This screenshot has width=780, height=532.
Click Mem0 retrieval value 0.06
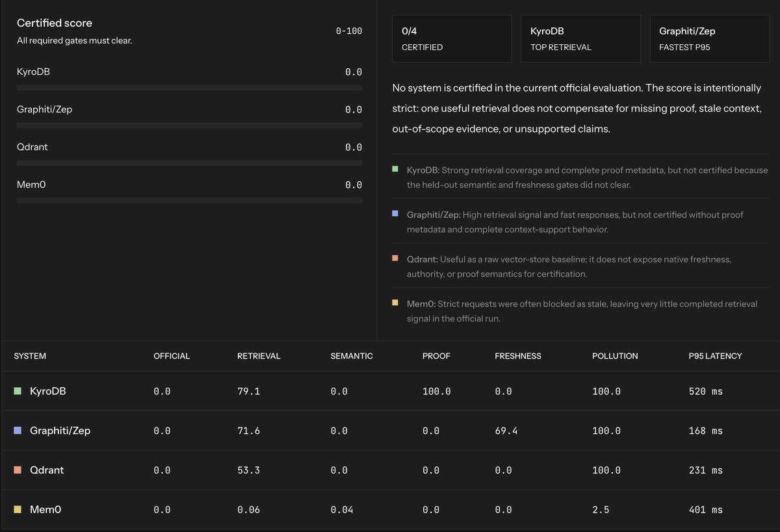point(248,510)
